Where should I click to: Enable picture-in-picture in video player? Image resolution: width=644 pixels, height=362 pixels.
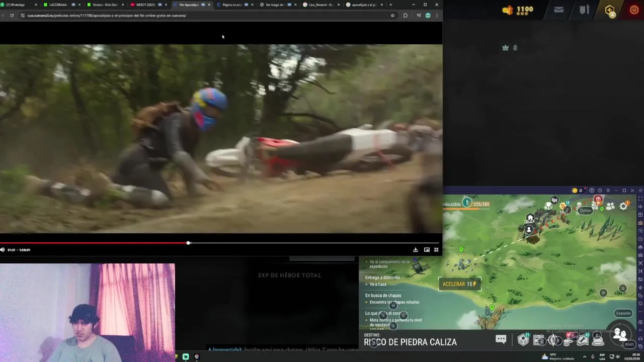click(427, 250)
